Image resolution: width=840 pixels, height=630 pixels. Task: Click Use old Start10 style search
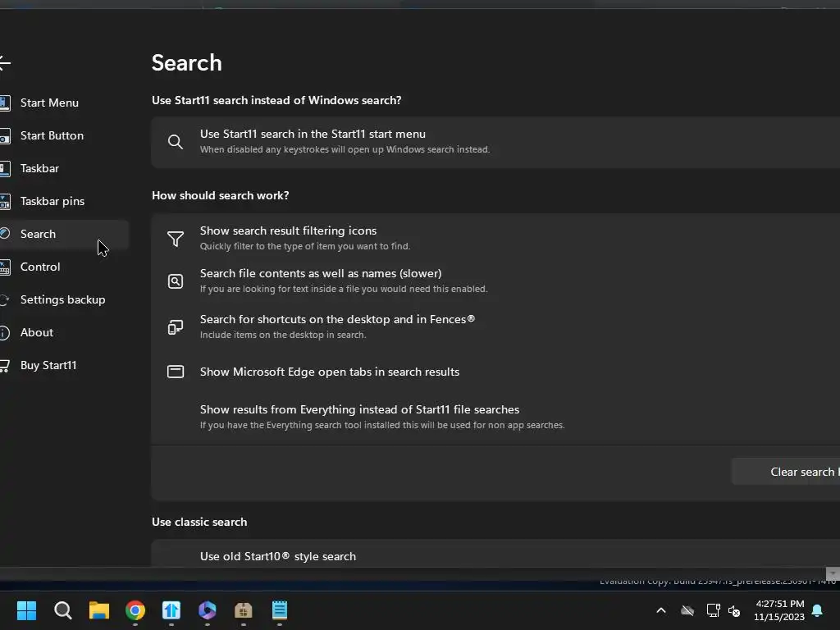(495, 556)
